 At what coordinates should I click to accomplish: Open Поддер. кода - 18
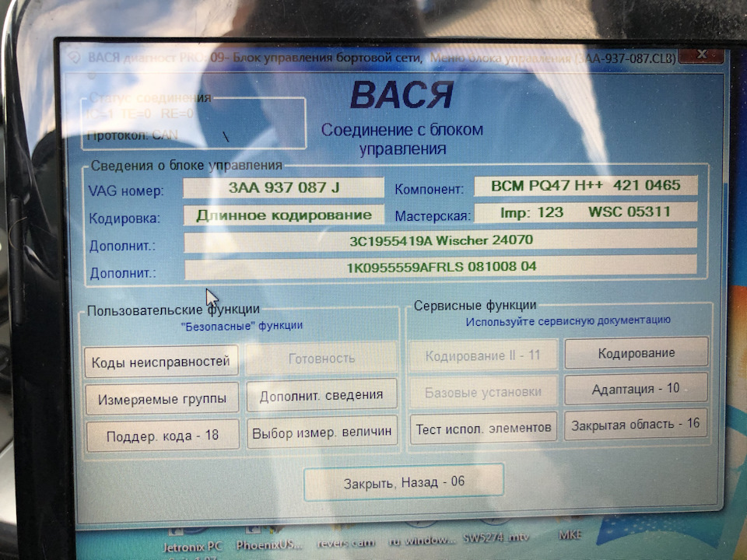pyautogui.click(x=163, y=435)
